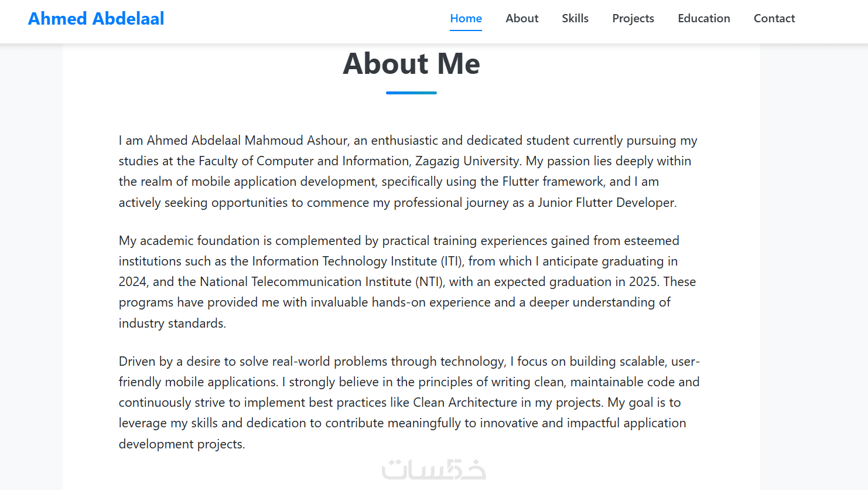Navigate to the Skills section

point(575,18)
